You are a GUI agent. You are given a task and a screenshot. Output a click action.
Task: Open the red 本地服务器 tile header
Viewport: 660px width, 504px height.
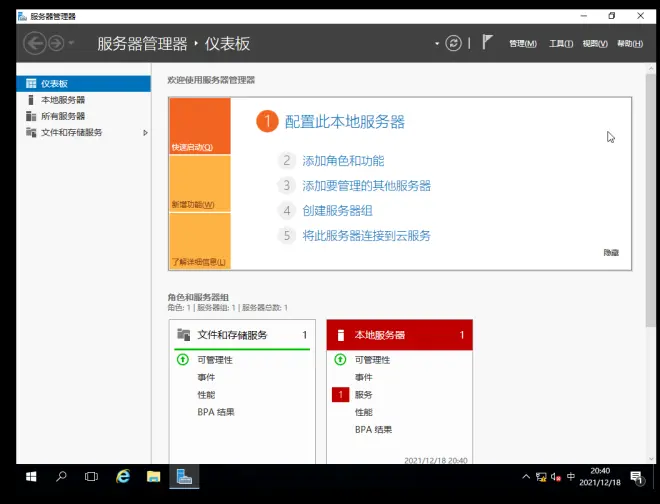pyautogui.click(x=399, y=335)
